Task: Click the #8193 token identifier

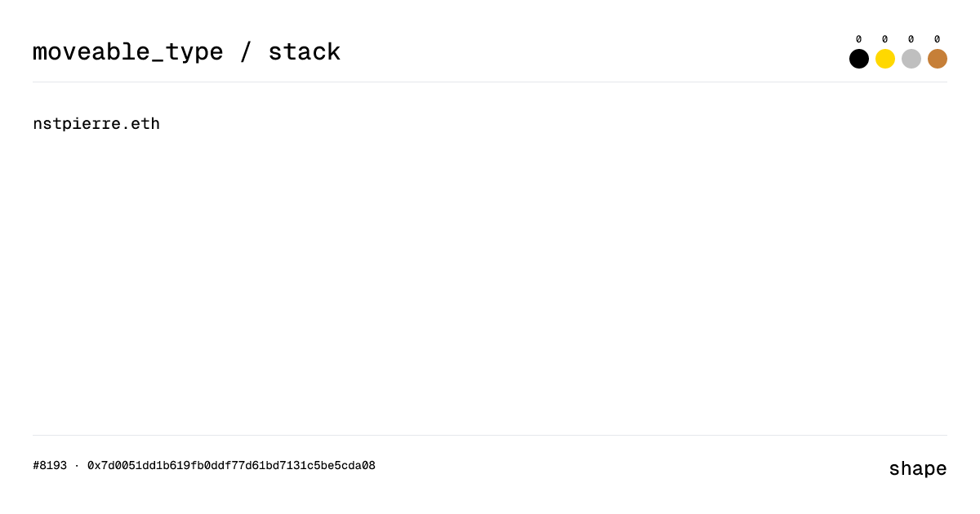Action: [49, 465]
